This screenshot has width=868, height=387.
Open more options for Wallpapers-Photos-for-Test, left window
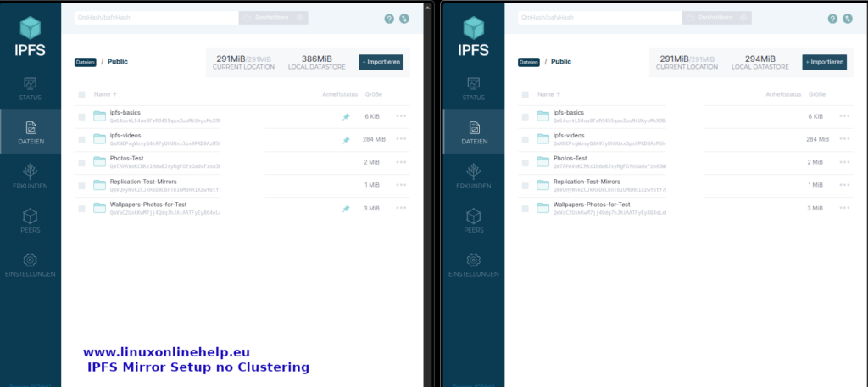pyautogui.click(x=401, y=208)
